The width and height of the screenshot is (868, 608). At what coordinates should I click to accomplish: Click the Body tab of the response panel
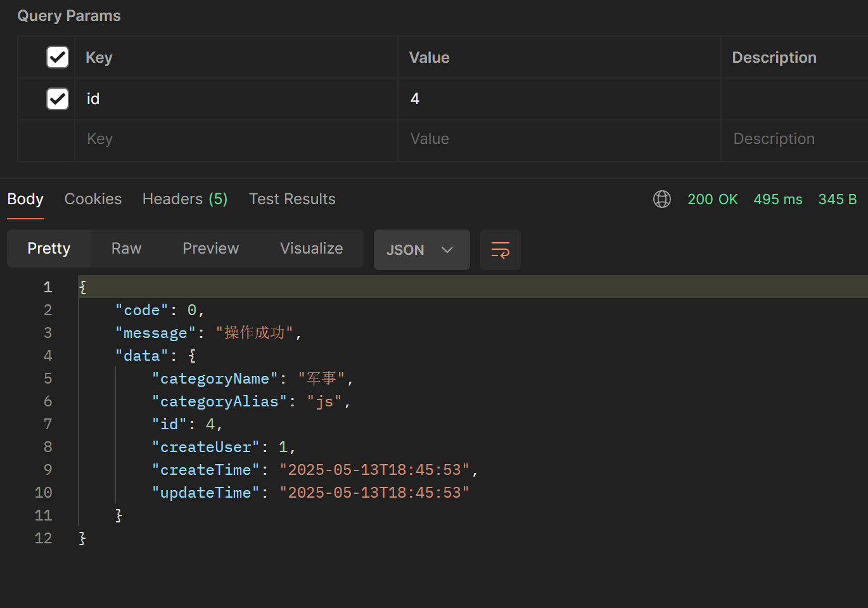click(25, 198)
